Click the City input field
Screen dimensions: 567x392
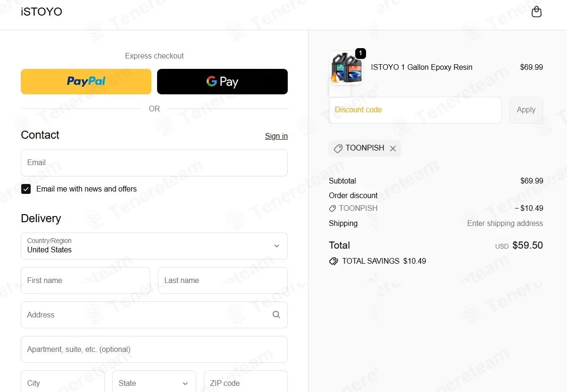(63, 383)
